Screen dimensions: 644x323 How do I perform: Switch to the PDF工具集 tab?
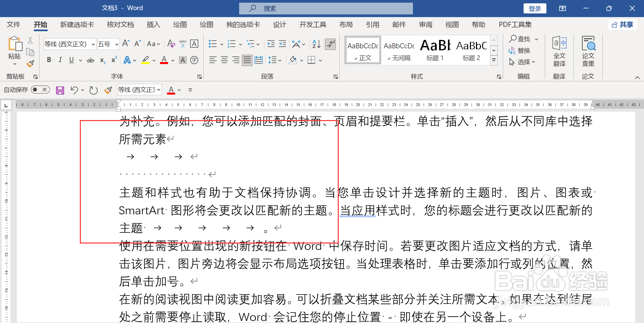(x=515, y=24)
